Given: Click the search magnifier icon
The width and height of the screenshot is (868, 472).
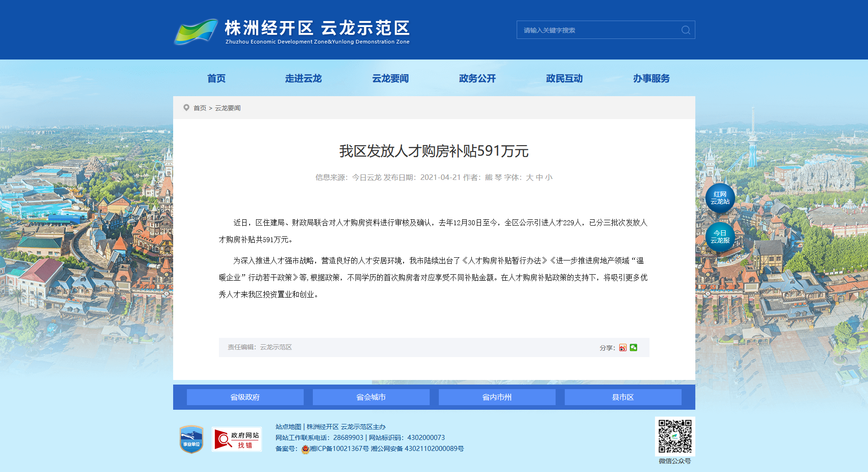Looking at the screenshot, I should (x=685, y=30).
